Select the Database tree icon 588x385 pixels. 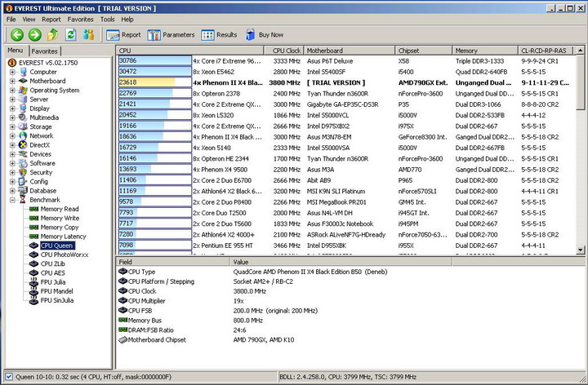tap(23, 191)
